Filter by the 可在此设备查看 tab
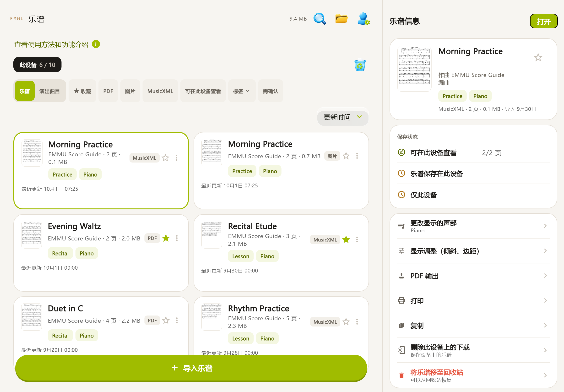Screen dimensions: 564x392 point(203,91)
